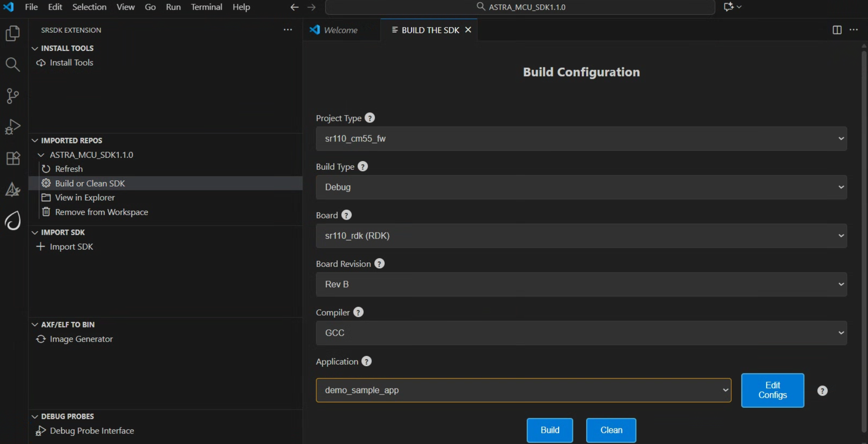Open the Extensions view
Viewport: 868px width, 444px height.
(x=12, y=158)
